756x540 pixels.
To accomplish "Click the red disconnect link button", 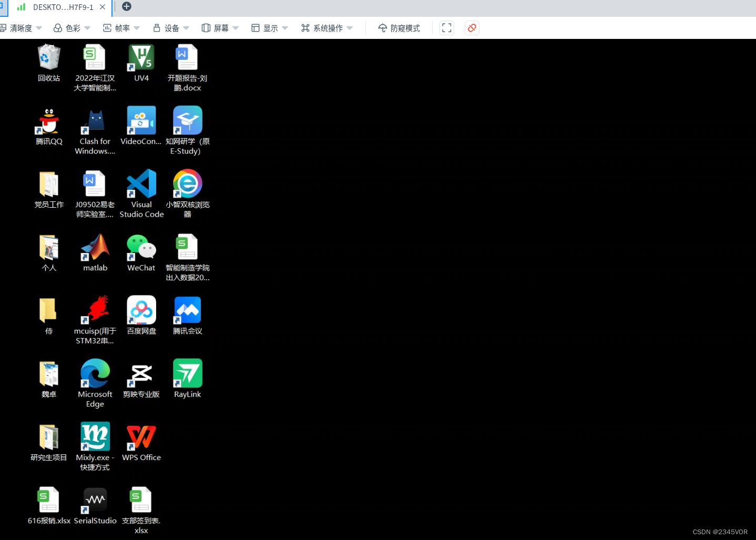I will 472,28.
